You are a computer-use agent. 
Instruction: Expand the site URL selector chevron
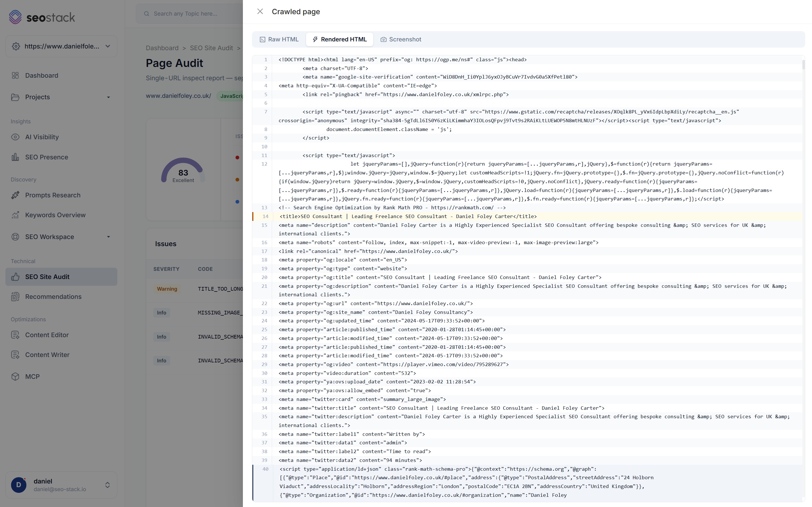[x=108, y=46]
